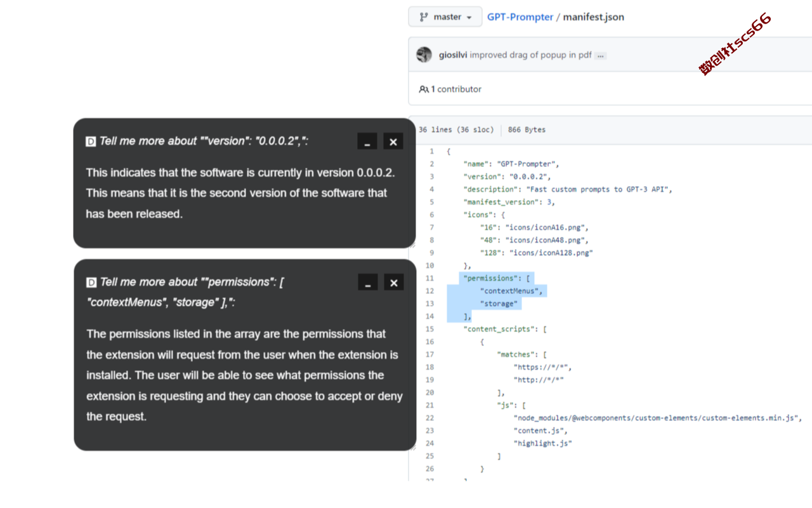This screenshot has width=812, height=508.
Task: Click the "description" code line
Action: 568,189
